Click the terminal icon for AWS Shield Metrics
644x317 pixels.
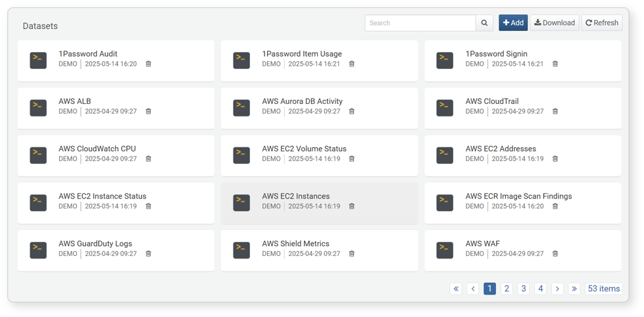(241, 251)
